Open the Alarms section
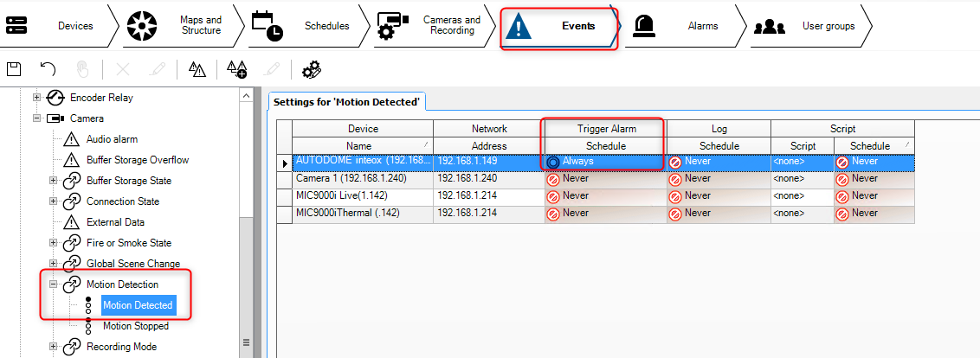The width and height of the screenshot is (980, 358). tap(686, 26)
